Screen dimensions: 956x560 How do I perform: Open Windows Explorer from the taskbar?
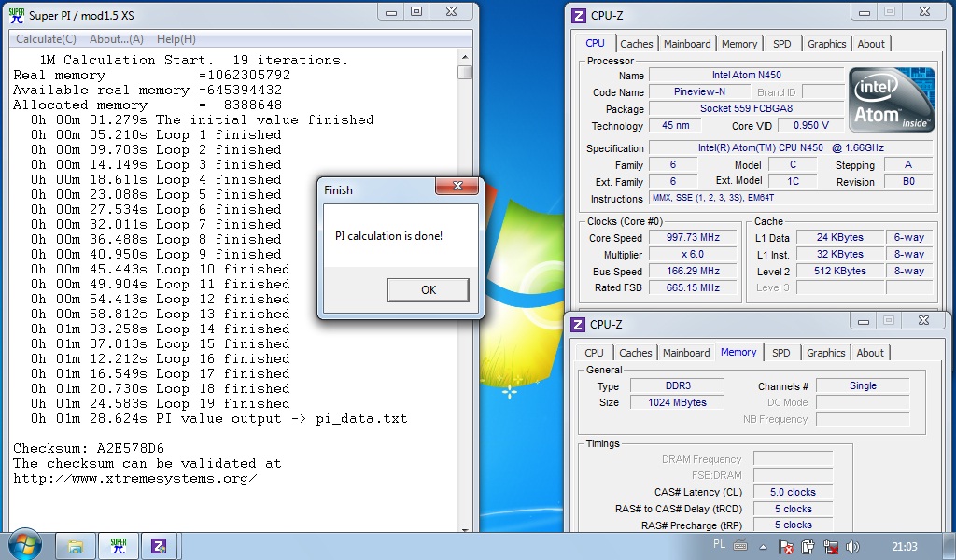point(76,546)
